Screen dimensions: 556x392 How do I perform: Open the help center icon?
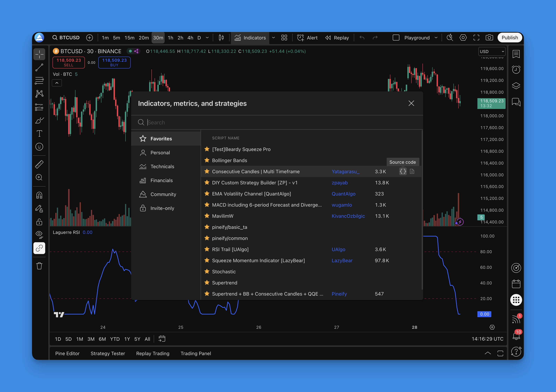[516, 351]
